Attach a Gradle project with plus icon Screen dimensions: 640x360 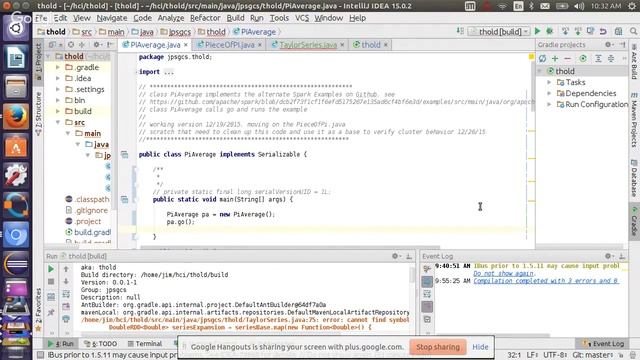tap(555, 58)
